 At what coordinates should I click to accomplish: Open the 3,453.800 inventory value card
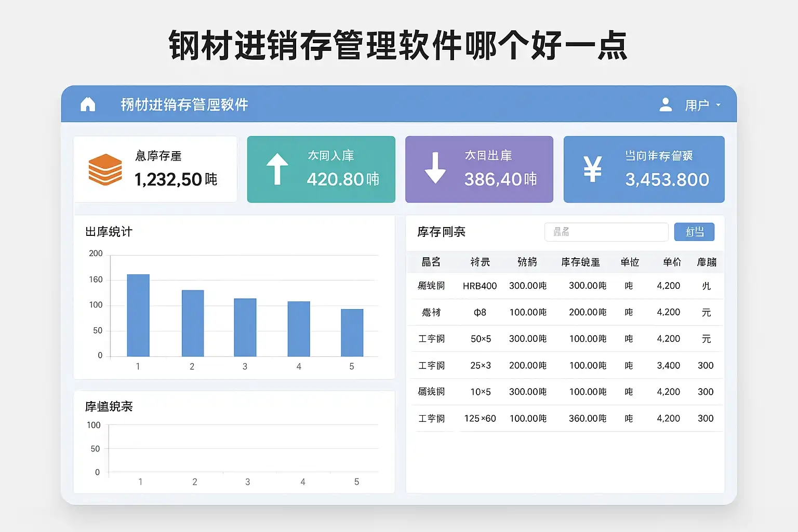click(644, 169)
